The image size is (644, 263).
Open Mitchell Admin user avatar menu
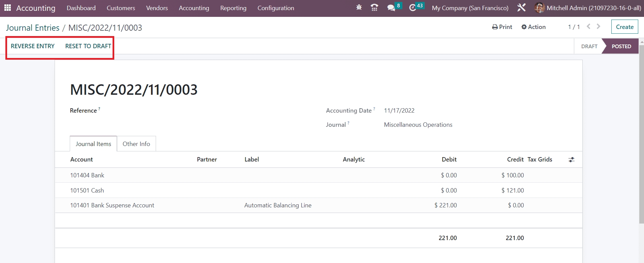click(x=539, y=8)
